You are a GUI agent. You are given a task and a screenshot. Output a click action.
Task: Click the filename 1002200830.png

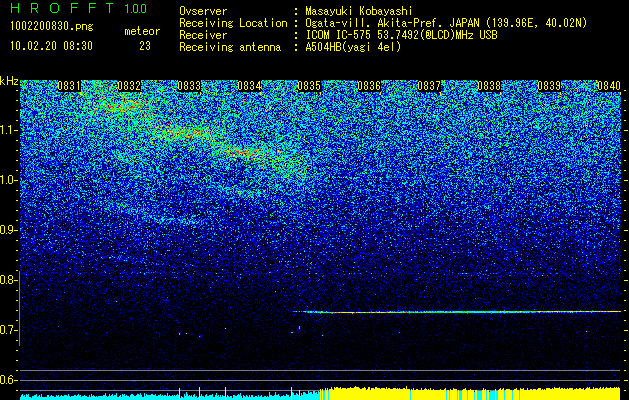pyautogui.click(x=51, y=27)
